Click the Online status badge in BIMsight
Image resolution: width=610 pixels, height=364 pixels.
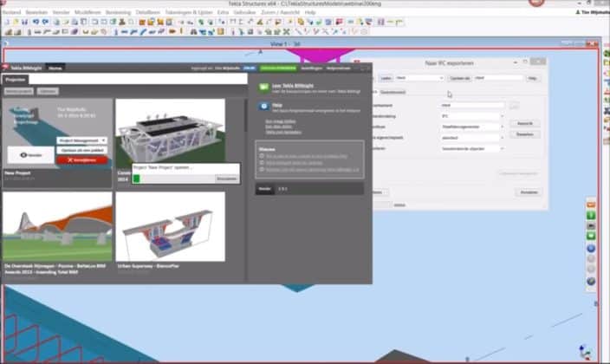(249, 68)
